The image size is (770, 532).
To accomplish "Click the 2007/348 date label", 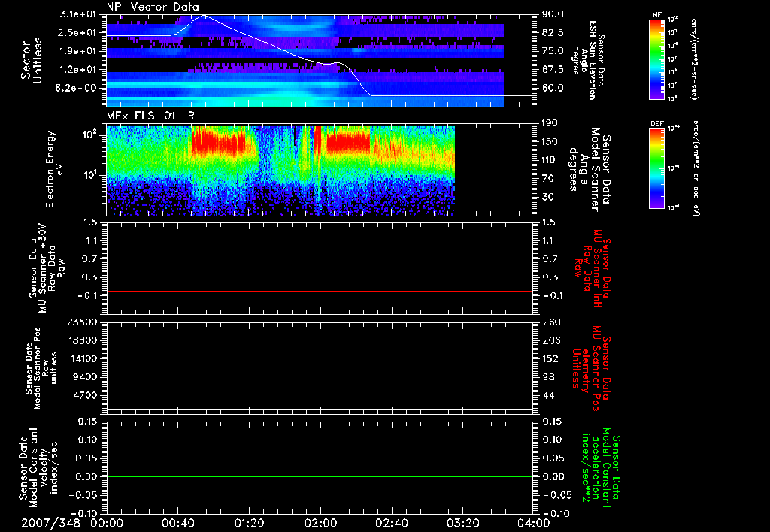I will pyautogui.click(x=50, y=524).
